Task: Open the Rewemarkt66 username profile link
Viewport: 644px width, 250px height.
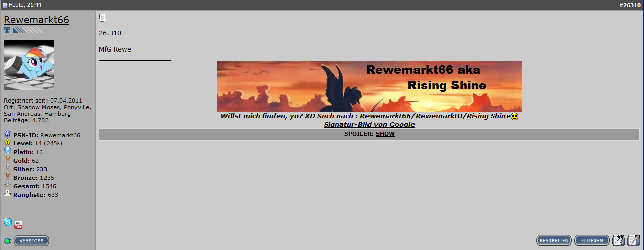Action: (36, 20)
